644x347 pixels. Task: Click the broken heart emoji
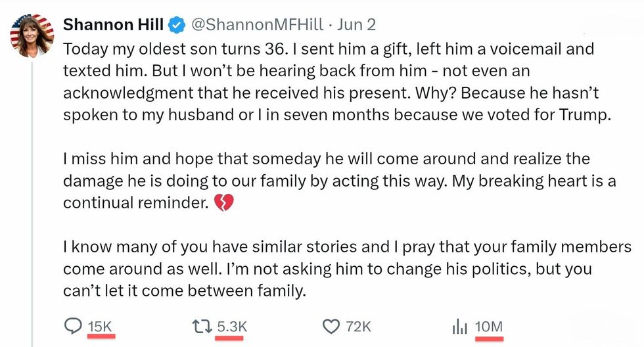(x=224, y=204)
